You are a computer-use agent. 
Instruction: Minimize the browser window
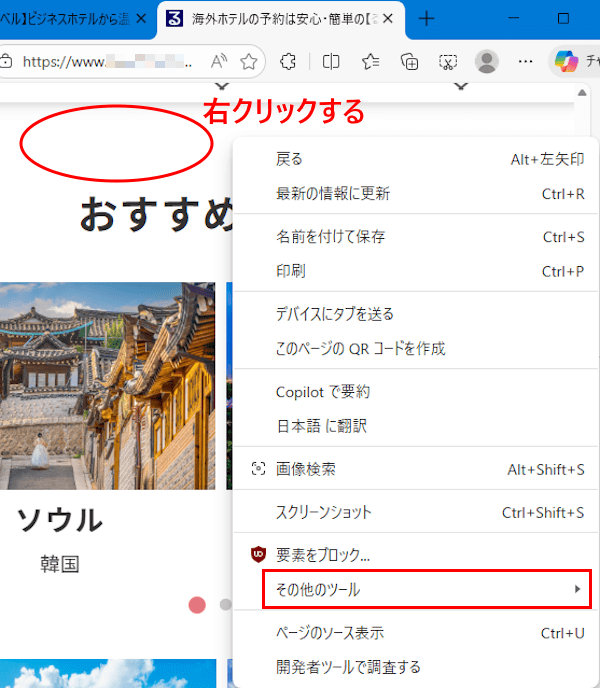[x=514, y=18]
